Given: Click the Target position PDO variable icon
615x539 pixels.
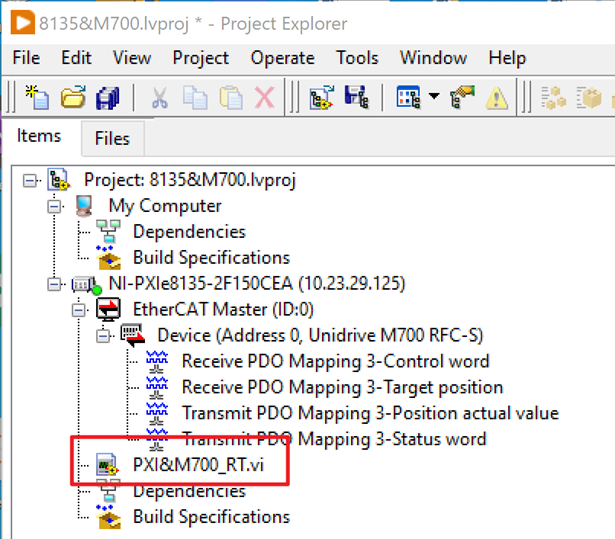Looking at the screenshot, I should coord(157,388).
